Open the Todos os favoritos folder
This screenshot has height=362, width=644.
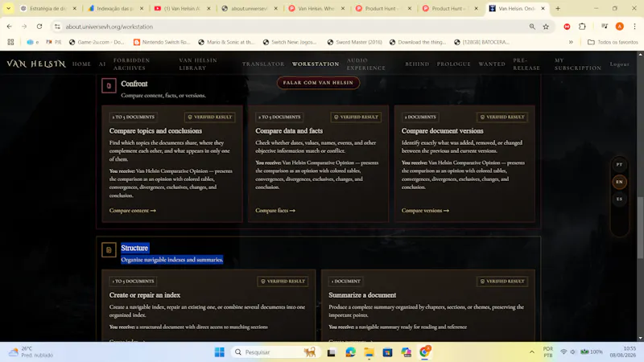pyautogui.click(x=613, y=42)
